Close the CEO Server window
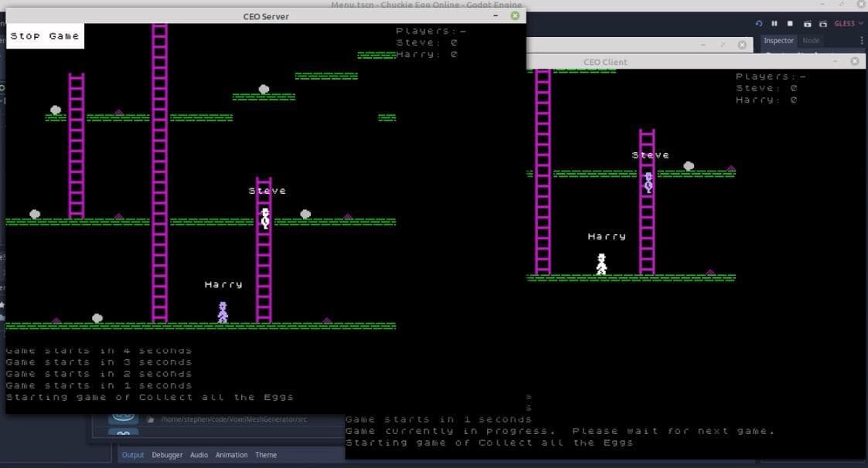The width and height of the screenshot is (868, 468). [515, 16]
